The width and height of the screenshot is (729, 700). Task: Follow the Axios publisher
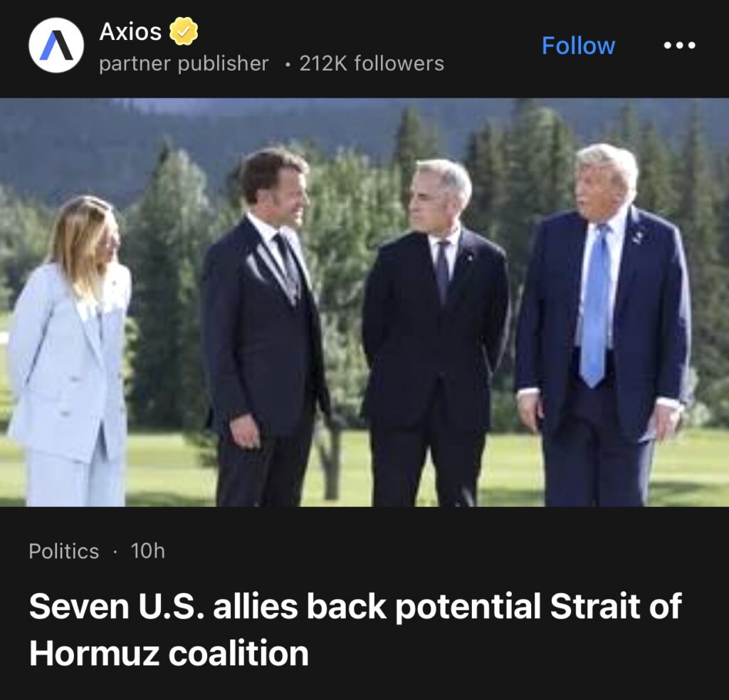pos(578,46)
